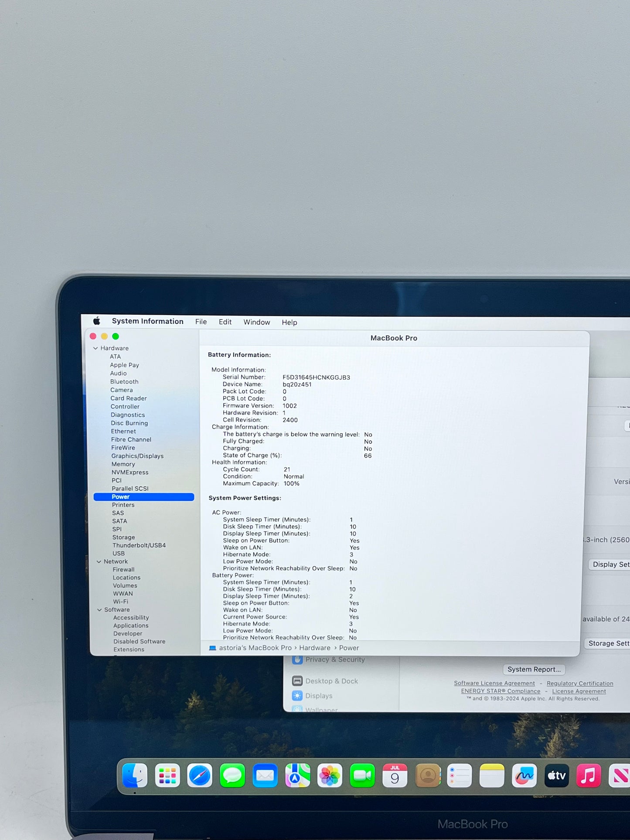Collapse the Software tree section

coord(99,610)
